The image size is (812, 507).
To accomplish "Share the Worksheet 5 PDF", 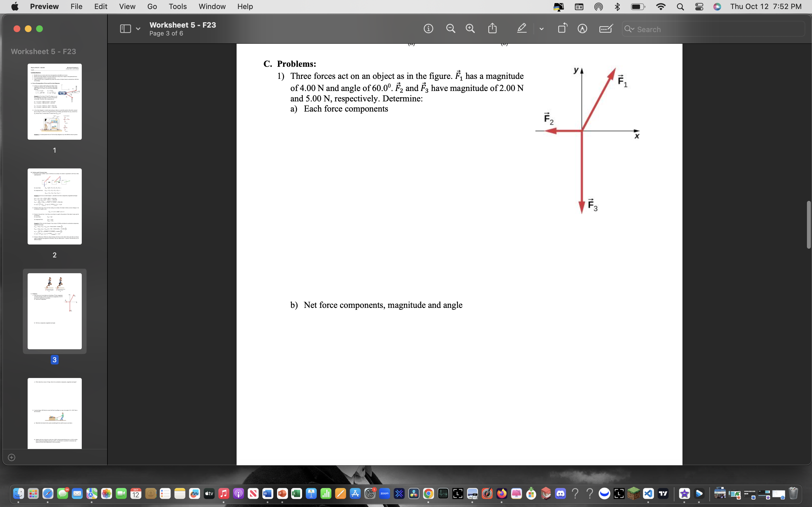I will click(x=492, y=28).
